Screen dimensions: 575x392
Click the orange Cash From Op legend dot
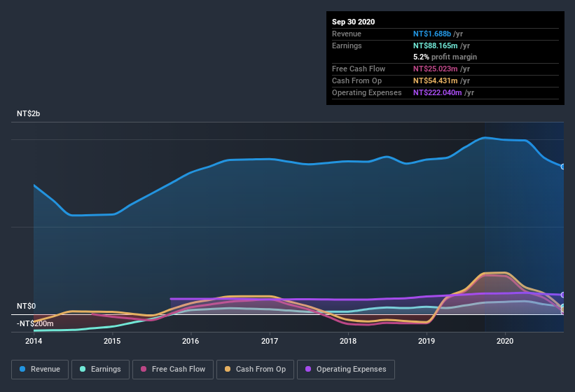pos(228,369)
